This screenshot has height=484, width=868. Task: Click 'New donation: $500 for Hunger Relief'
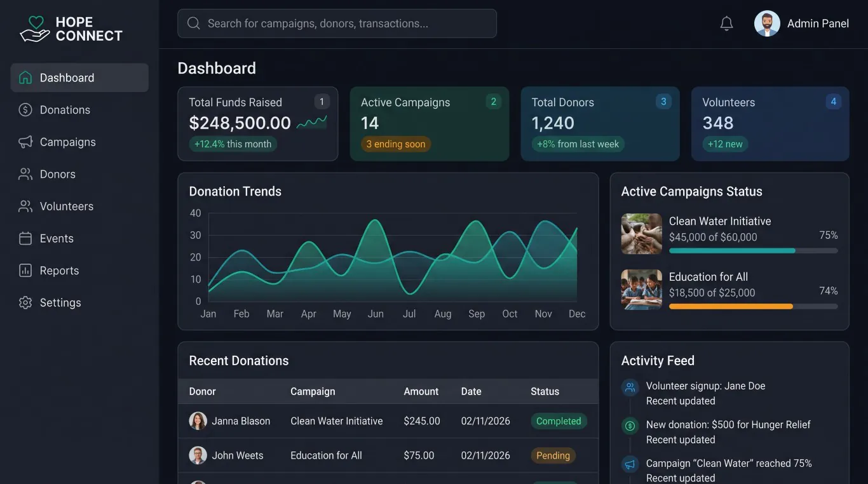click(728, 425)
